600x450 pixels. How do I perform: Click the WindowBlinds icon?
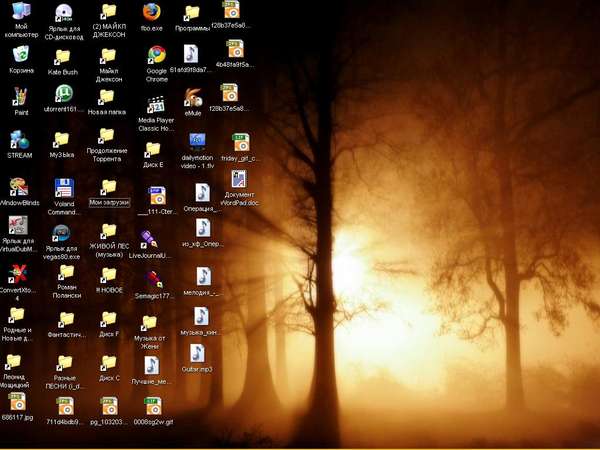[x=19, y=187]
